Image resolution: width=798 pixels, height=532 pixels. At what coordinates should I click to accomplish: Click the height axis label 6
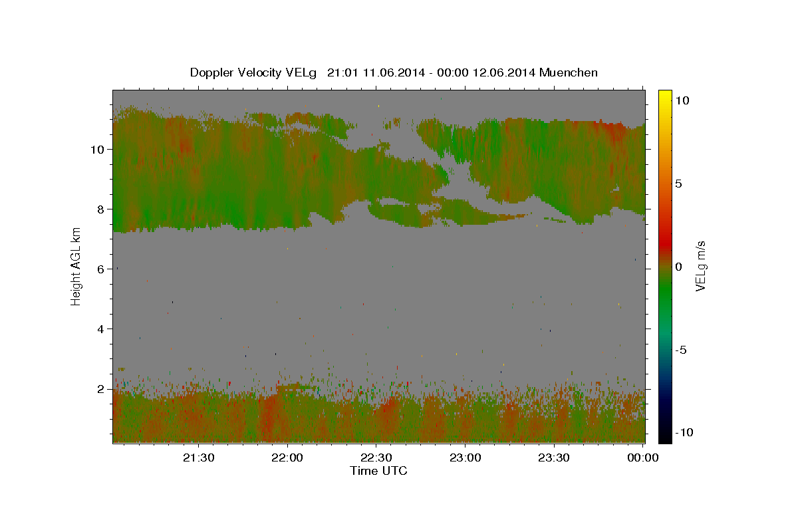pyautogui.click(x=102, y=269)
